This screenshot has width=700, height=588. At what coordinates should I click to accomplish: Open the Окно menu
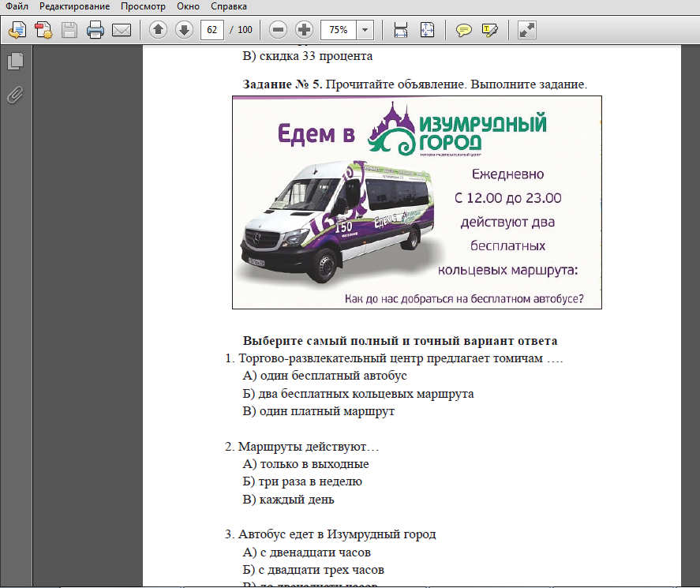click(x=188, y=6)
